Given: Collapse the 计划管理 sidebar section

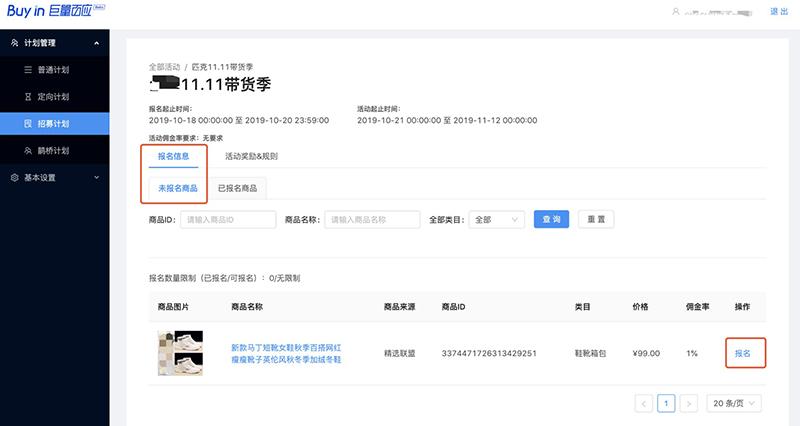Looking at the screenshot, I should 96,43.
